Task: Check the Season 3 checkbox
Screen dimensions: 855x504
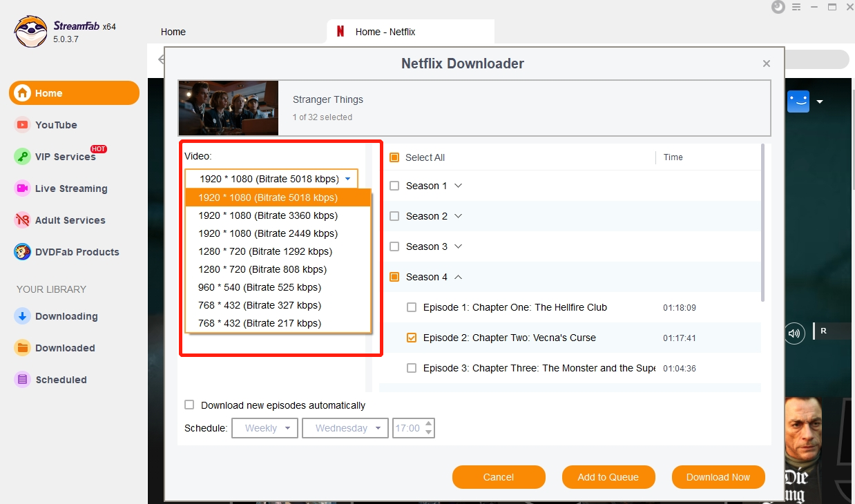Action: tap(394, 246)
